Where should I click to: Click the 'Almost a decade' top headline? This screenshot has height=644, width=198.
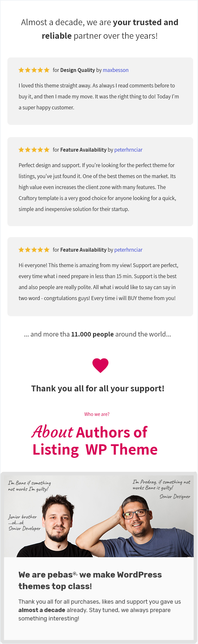tap(100, 29)
